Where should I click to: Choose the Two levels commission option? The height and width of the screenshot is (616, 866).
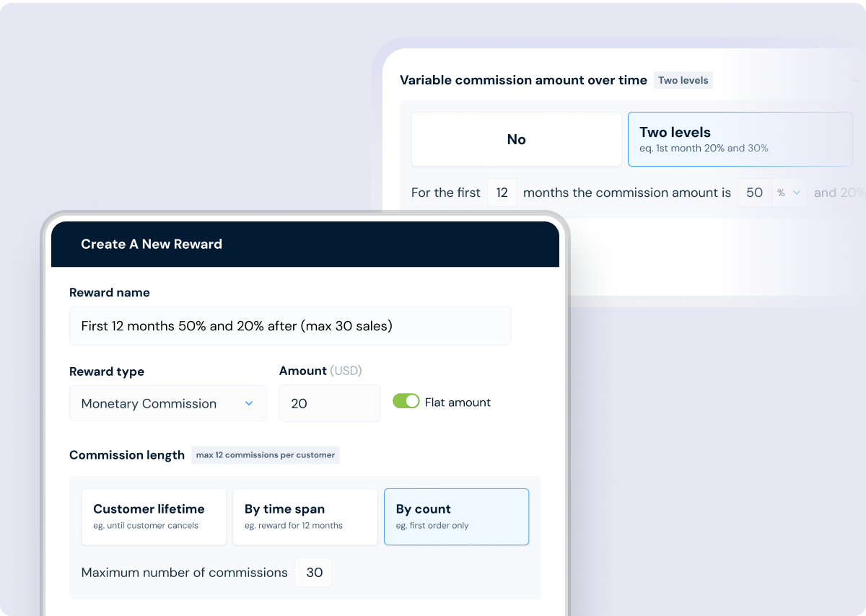pyautogui.click(x=740, y=139)
